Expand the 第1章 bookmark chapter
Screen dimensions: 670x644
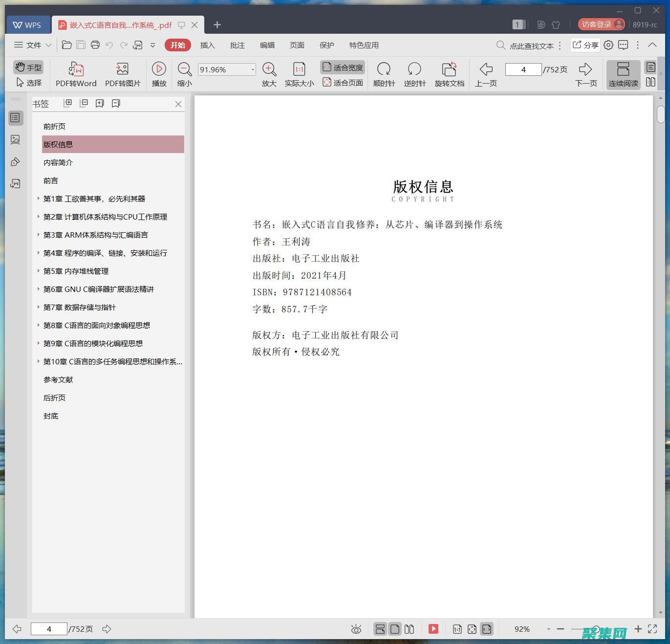39,199
